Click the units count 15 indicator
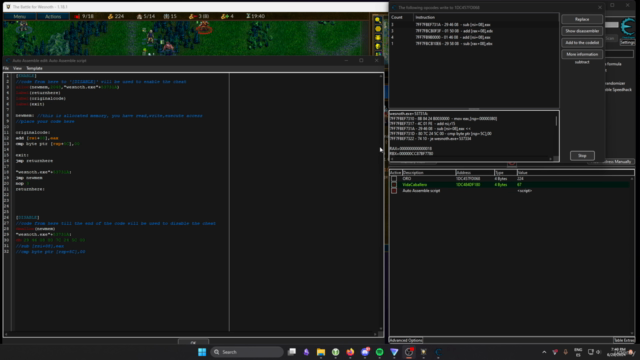The height and width of the screenshot is (360, 640). 170,16
